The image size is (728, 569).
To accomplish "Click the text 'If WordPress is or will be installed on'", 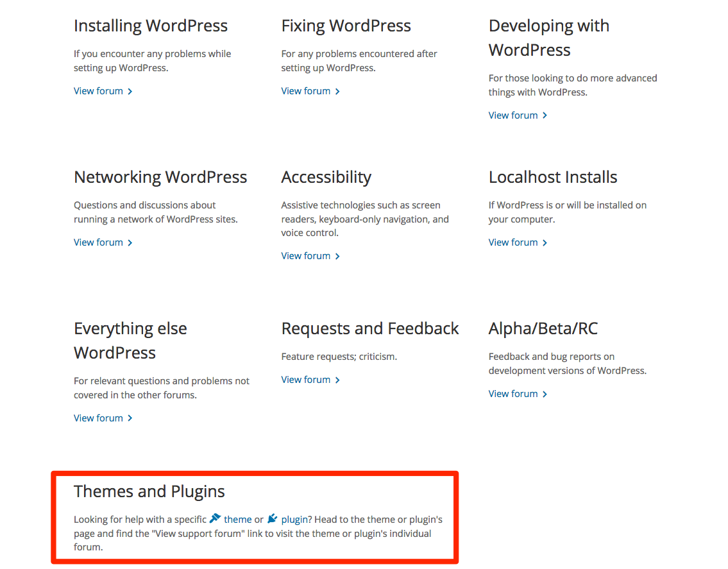I will 568,205.
